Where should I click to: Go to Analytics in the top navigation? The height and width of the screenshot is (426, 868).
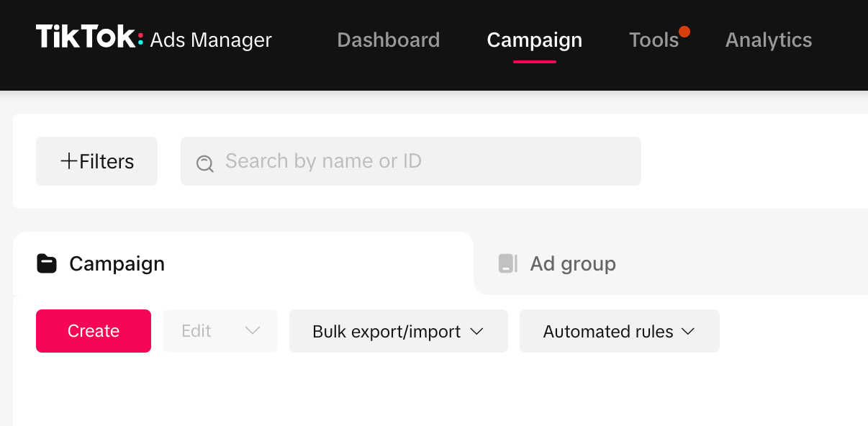pos(768,40)
